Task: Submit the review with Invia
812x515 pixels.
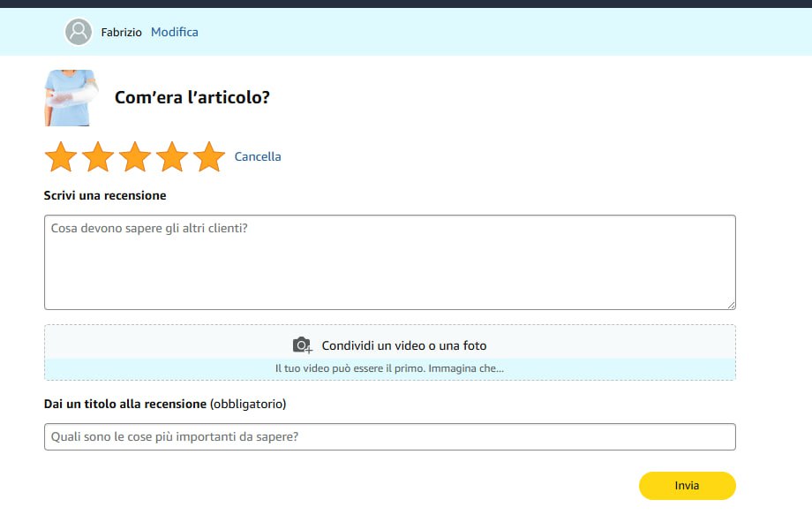Action: (687, 485)
